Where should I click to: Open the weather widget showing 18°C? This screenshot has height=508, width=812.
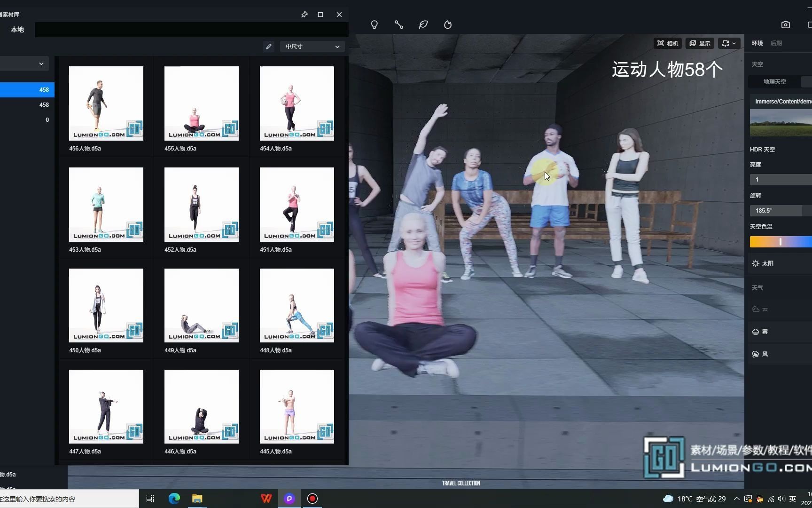click(694, 499)
